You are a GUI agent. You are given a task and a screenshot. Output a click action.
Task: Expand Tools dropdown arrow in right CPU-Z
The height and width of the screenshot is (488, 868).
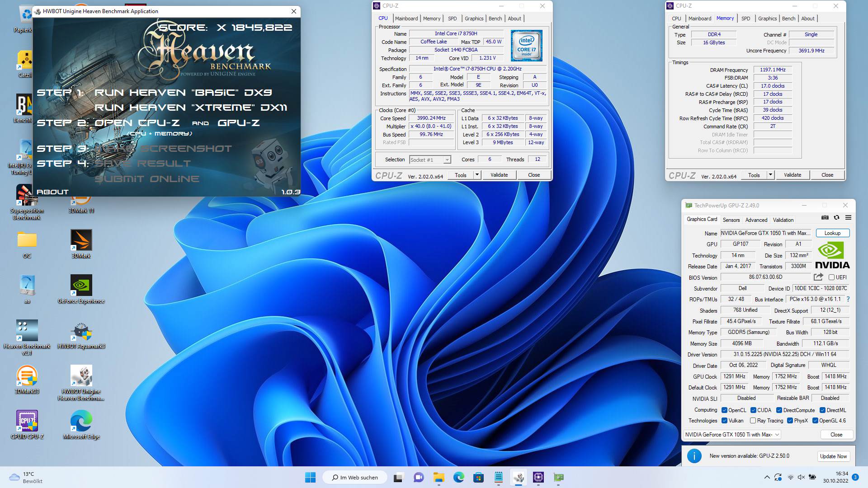(770, 175)
